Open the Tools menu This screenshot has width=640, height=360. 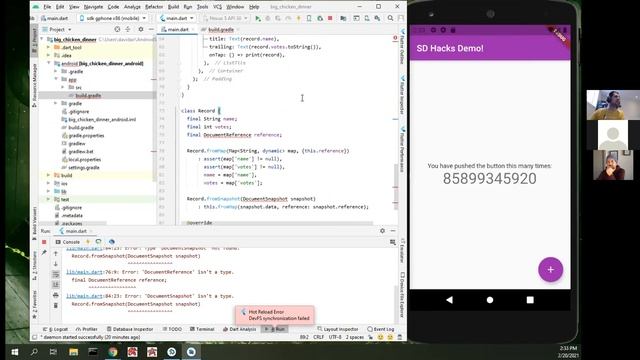202,7
